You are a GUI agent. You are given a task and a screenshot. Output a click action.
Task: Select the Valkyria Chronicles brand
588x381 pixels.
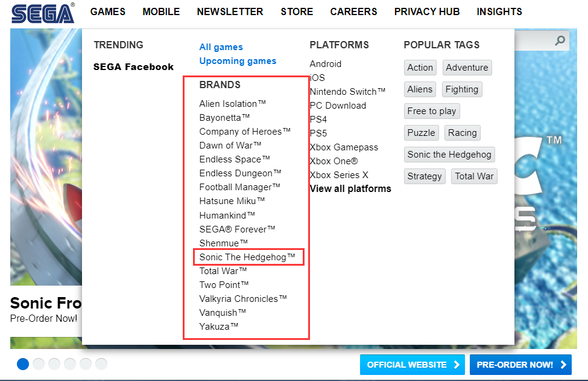[243, 299]
